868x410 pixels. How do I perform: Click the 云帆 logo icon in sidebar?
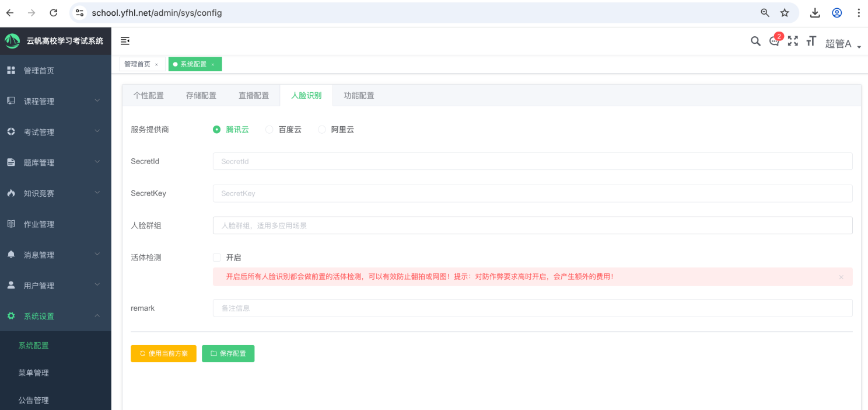12,41
